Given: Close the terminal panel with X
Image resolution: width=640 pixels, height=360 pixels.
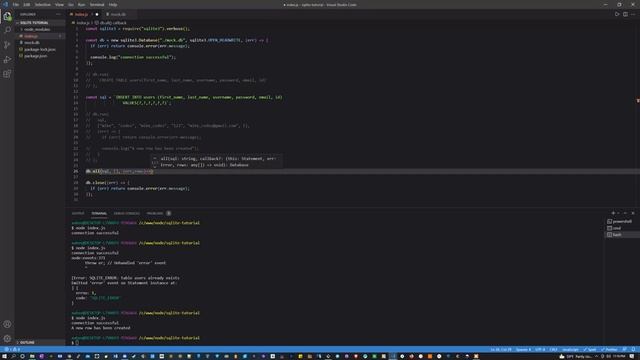Looking at the screenshot, I should (x=633, y=213).
